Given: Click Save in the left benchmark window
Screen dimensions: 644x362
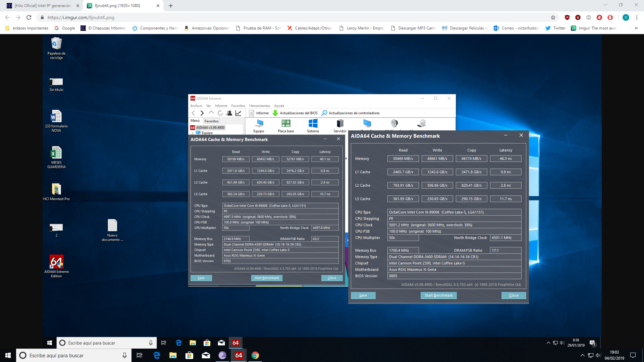Looking at the screenshot, I should pyautogui.click(x=201, y=278).
